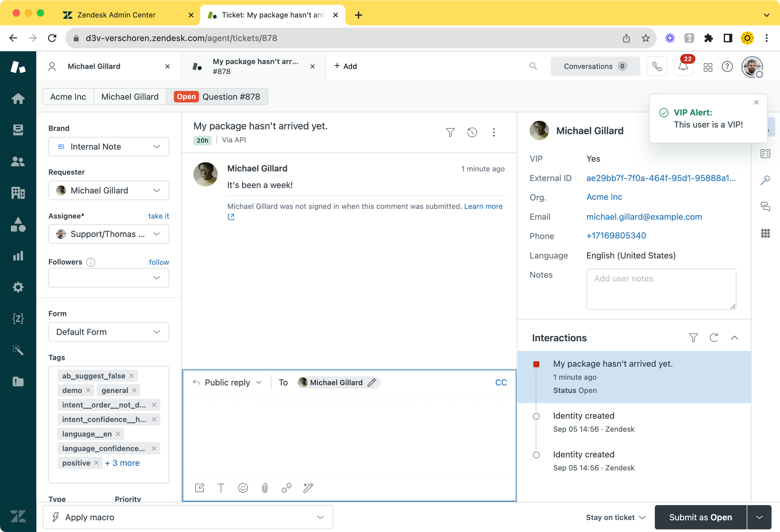Open the knowledge book icon

click(765, 154)
